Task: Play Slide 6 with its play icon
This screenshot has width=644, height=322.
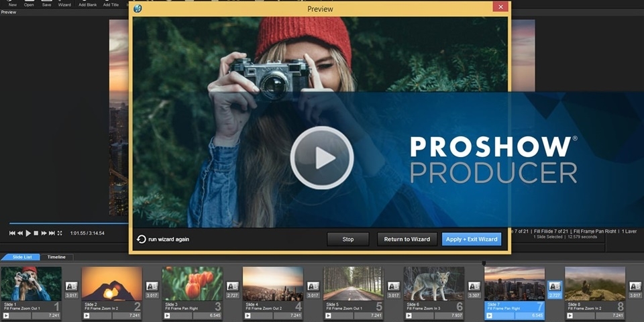Action: click(x=409, y=315)
